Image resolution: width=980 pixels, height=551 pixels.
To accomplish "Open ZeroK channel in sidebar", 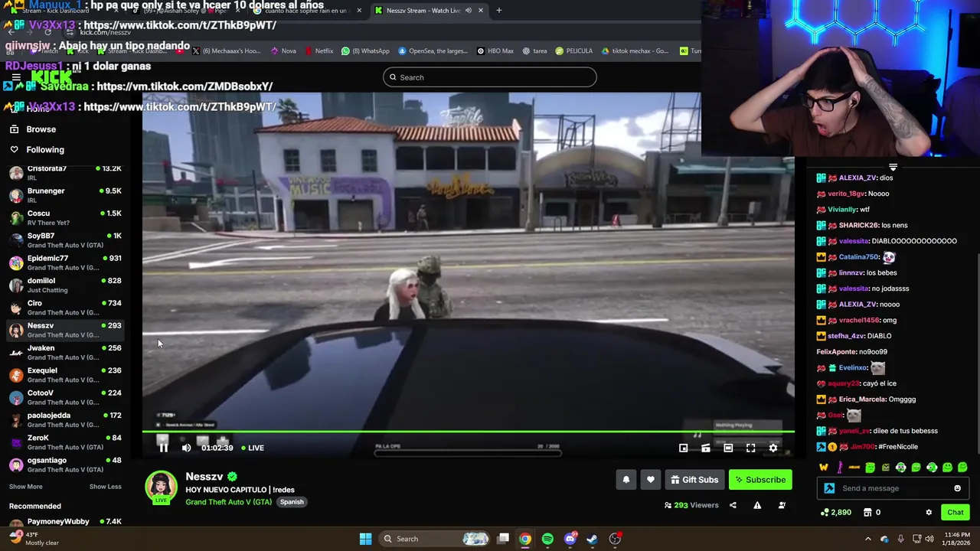I will (65, 442).
